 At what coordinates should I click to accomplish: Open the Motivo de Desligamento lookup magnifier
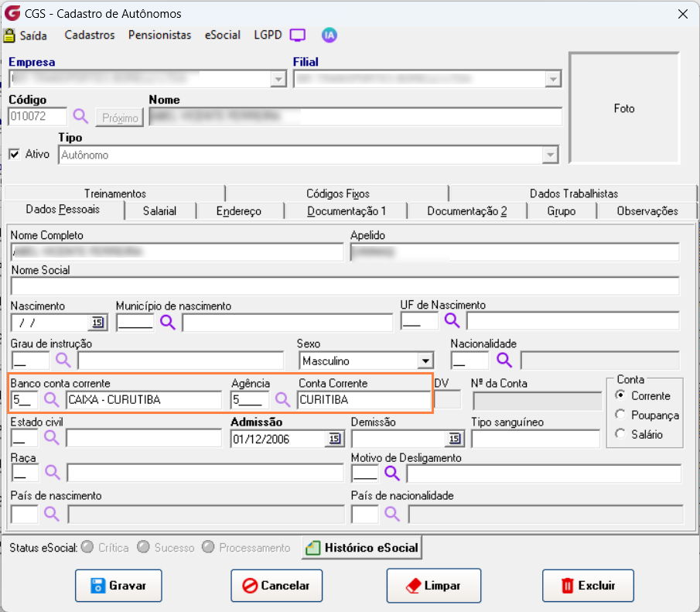(392, 473)
